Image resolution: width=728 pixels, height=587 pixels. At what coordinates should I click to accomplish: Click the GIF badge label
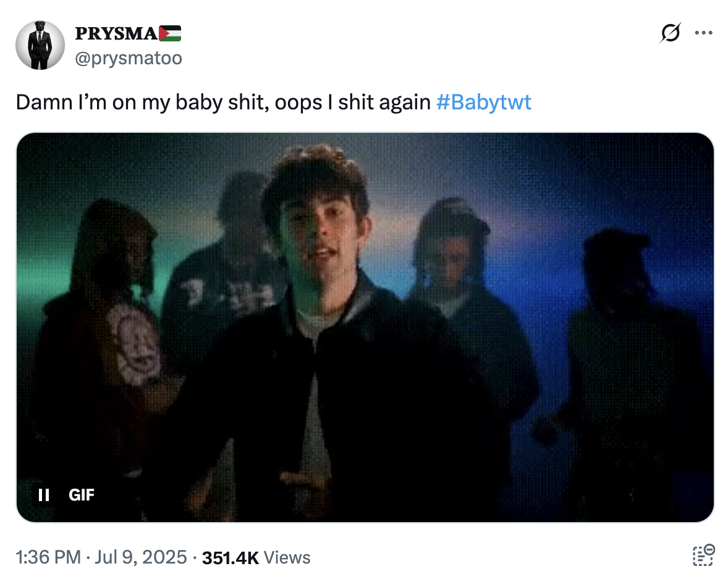(82, 495)
